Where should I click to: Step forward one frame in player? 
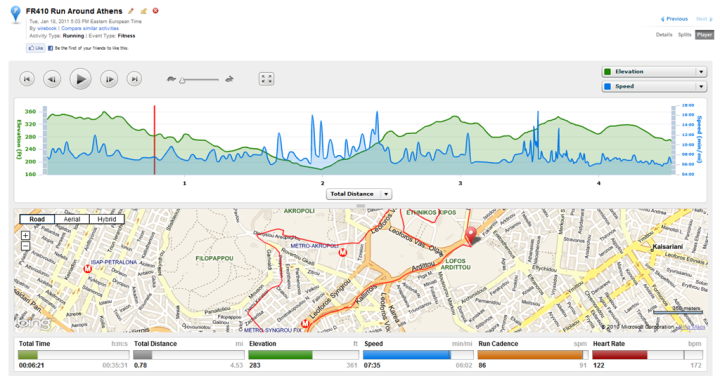tap(109, 79)
